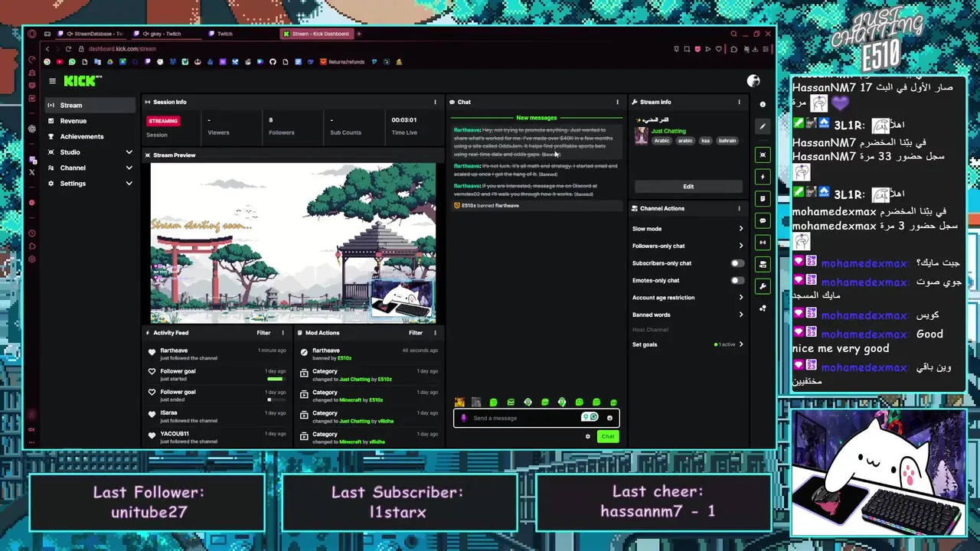Open the Activity Feed three-dot menu
Image resolution: width=980 pixels, height=551 pixels.
(283, 333)
